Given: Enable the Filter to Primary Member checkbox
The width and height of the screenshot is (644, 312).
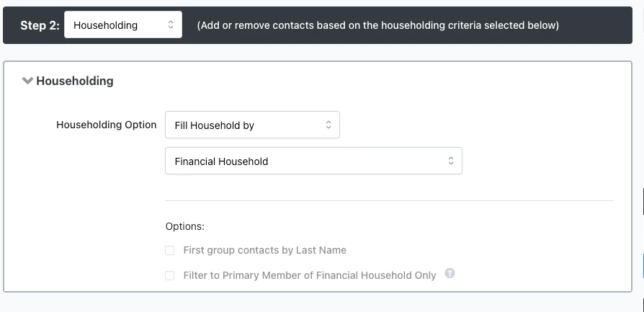Looking at the screenshot, I should coord(170,275).
